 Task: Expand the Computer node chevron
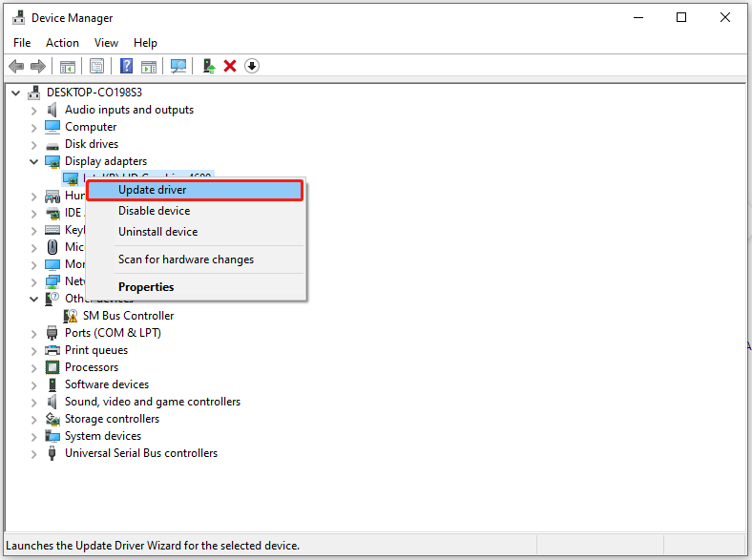[33, 128]
